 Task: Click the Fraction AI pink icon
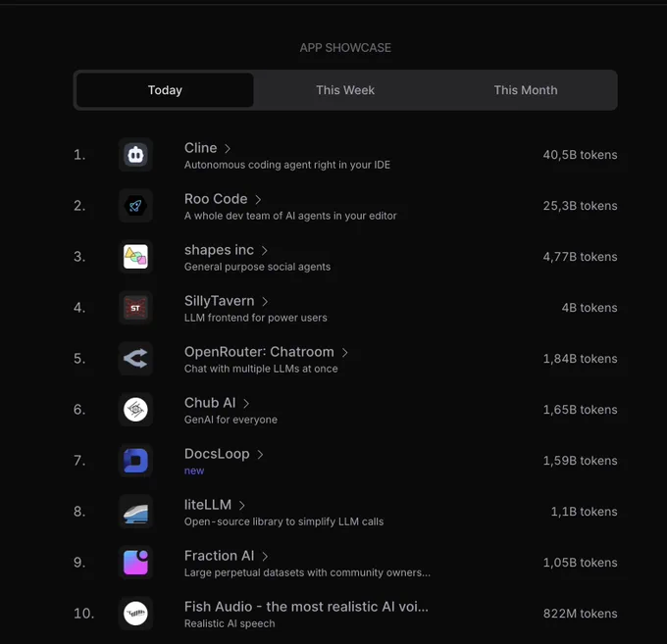[x=135, y=563]
